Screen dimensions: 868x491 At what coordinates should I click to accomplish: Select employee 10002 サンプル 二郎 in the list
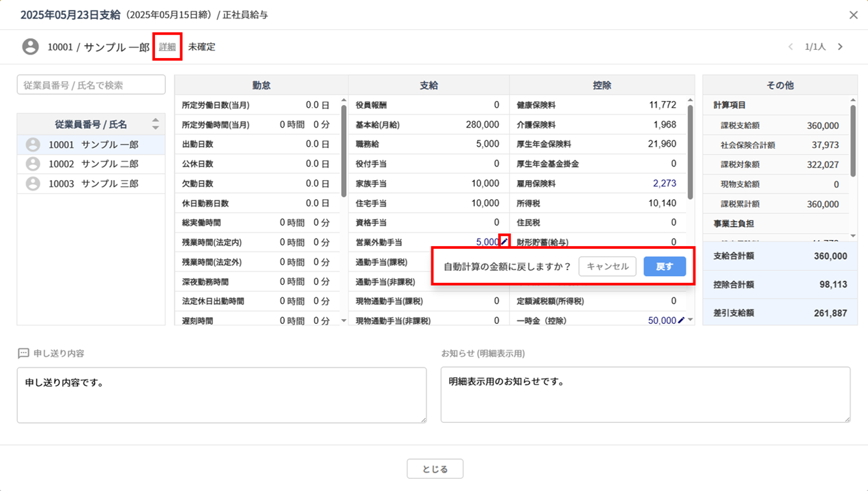click(91, 164)
